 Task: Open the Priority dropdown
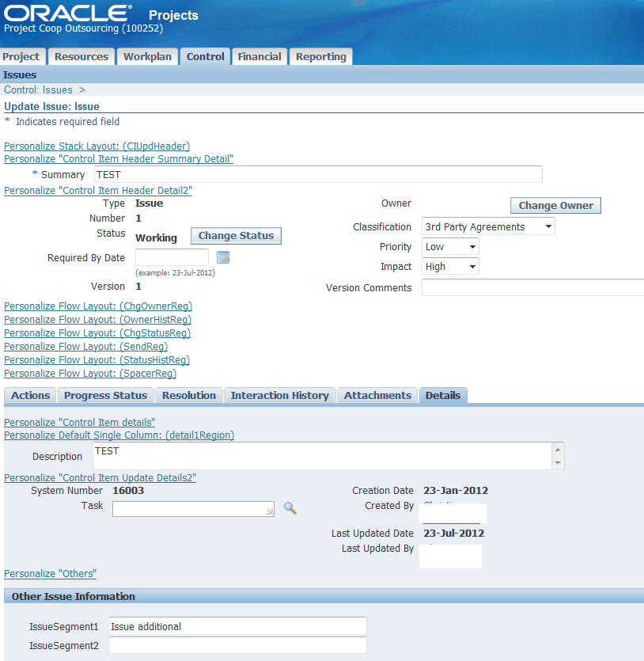470,246
